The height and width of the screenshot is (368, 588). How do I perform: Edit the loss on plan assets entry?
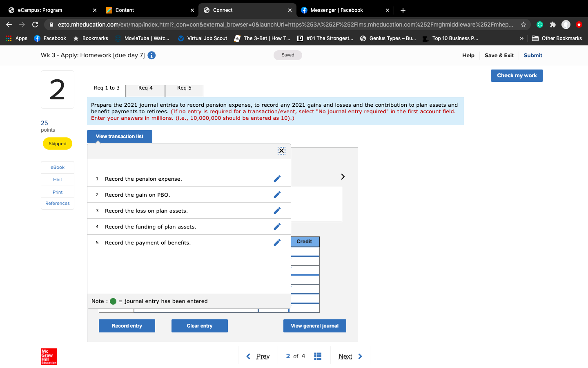(x=277, y=210)
